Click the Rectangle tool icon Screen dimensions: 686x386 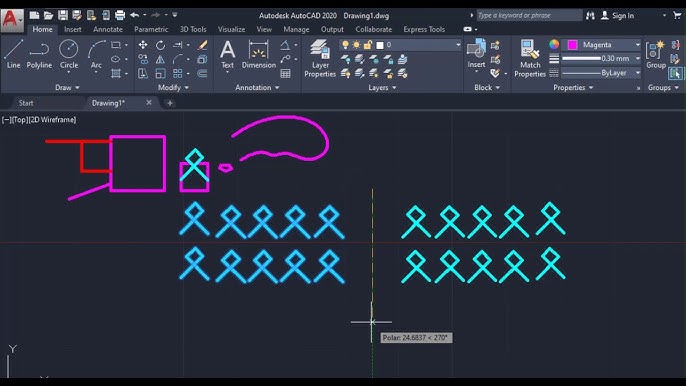116,45
